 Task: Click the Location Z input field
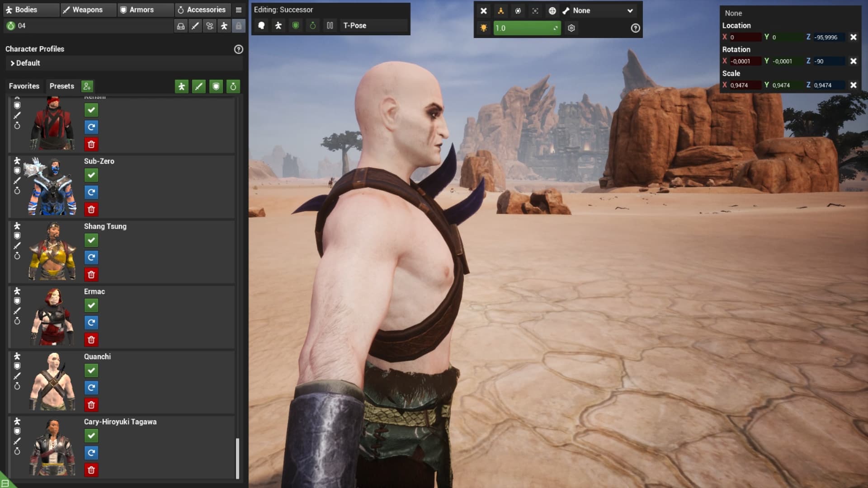tap(829, 37)
